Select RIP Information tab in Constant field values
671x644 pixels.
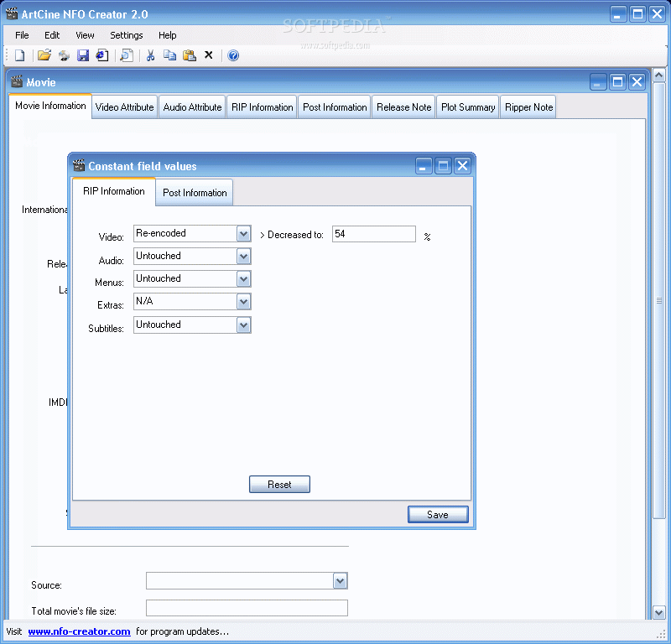tap(114, 191)
